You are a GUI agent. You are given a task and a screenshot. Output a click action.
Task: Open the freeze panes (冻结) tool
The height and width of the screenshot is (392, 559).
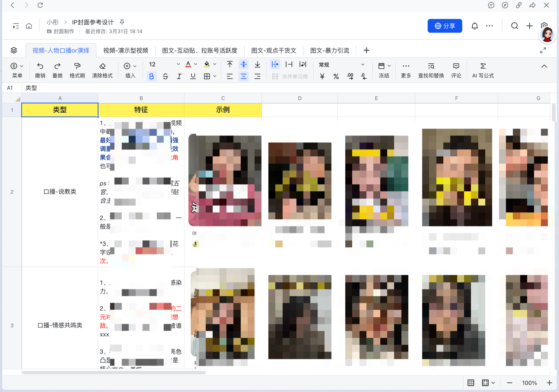point(381,66)
